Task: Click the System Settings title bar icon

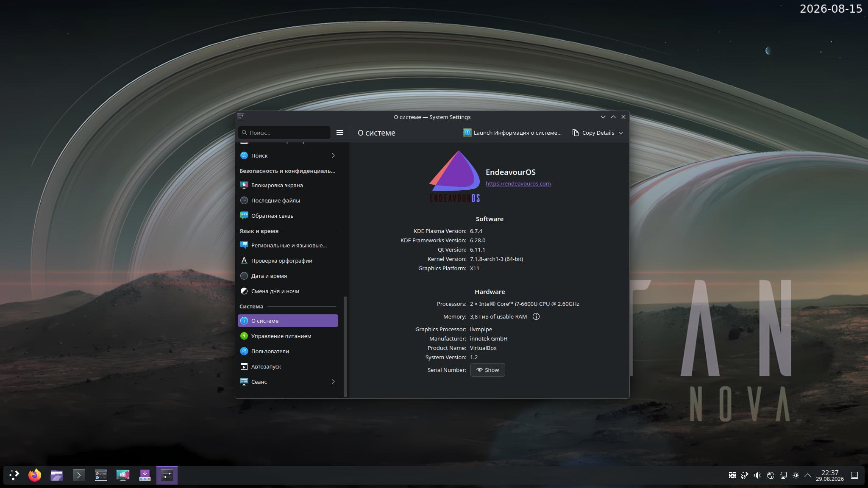Action: coord(241,117)
